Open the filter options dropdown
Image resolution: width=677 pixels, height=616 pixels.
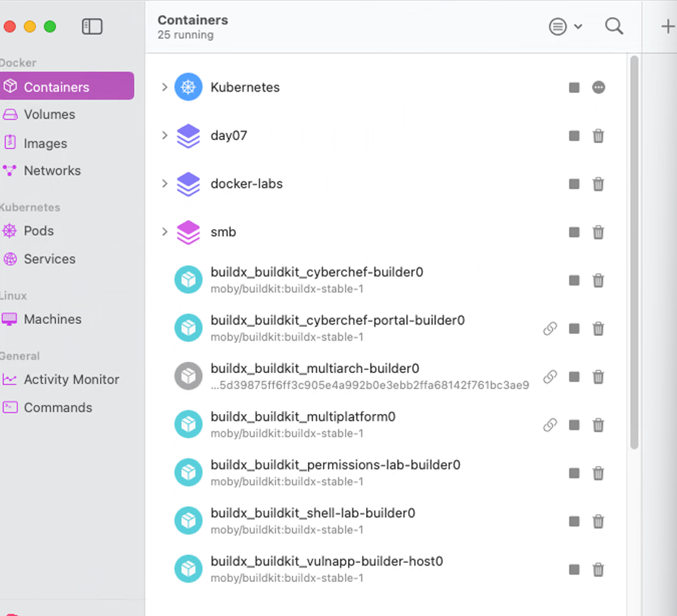[x=565, y=26]
